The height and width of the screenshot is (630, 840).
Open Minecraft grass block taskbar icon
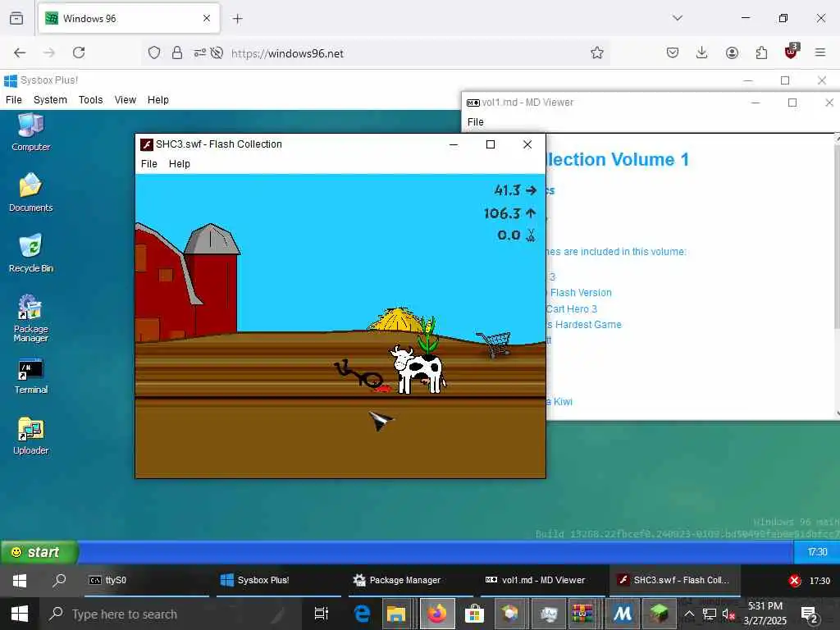(x=659, y=614)
